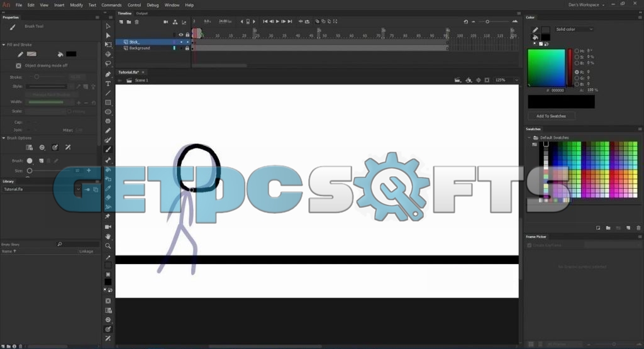Open the Solid color type dropdown
The image size is (644, 349).
tap(574, 30)
